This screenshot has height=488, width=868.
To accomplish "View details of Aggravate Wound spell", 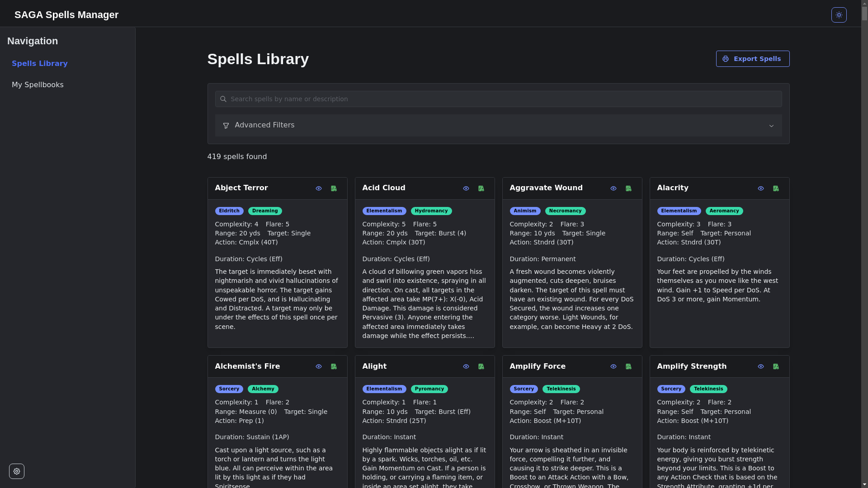I will 613,188.
